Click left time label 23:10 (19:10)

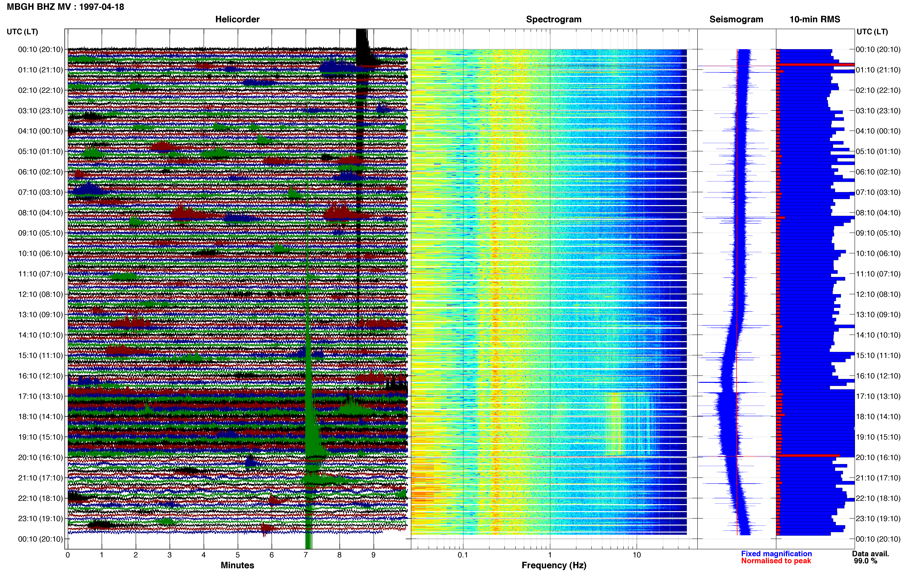[x=41, y=518]
